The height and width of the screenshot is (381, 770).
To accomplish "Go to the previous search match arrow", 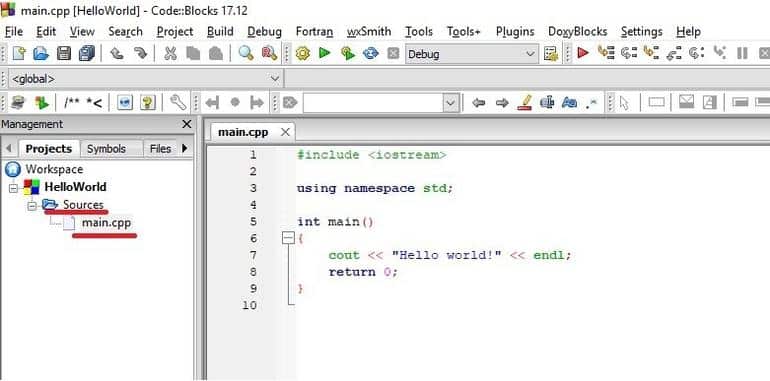I will tap(478, 103).
